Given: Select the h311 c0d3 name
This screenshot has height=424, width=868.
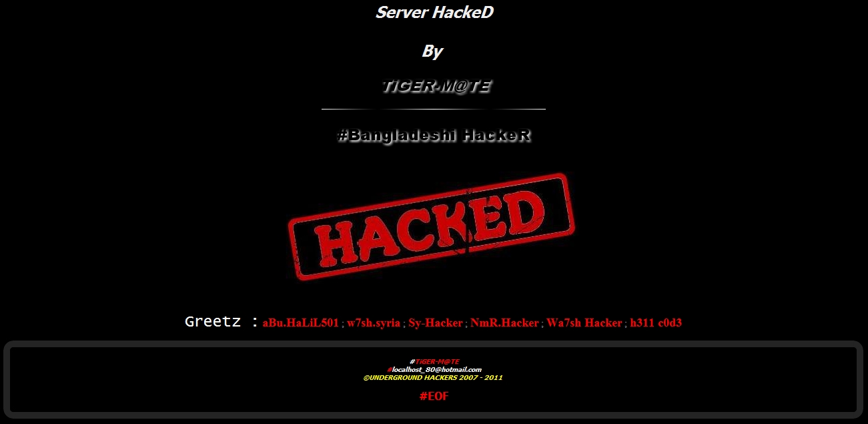Looking at the screenshot, I should click(x=656, y=323).
